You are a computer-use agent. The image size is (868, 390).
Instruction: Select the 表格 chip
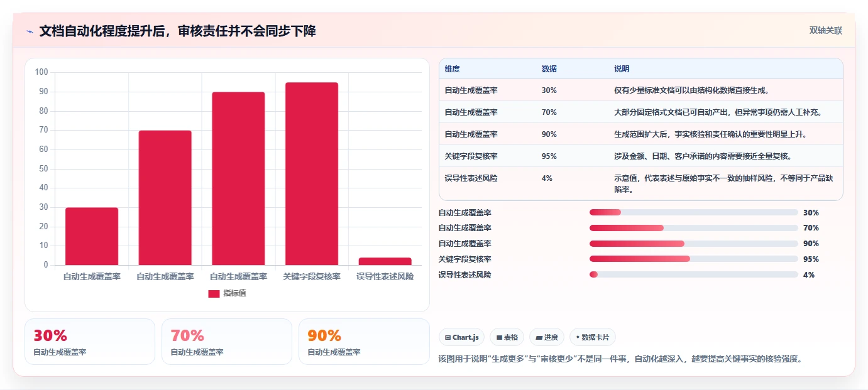tap(507, 337)
